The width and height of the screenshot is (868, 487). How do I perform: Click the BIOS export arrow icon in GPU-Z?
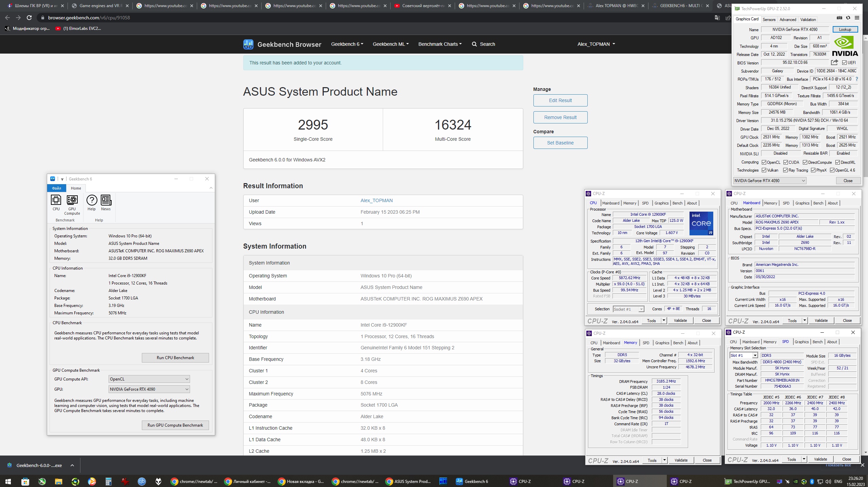pyautogui.click(x=834, y=62)
